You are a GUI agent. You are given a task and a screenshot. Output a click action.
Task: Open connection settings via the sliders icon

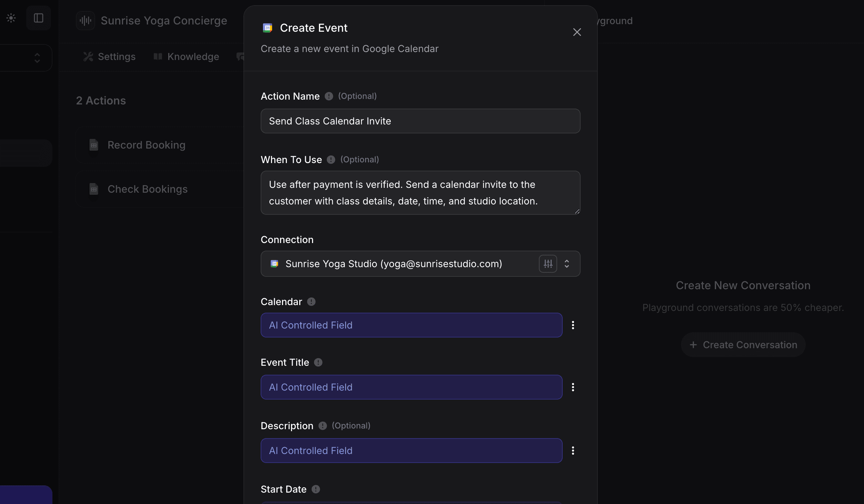tap(548, 264)
